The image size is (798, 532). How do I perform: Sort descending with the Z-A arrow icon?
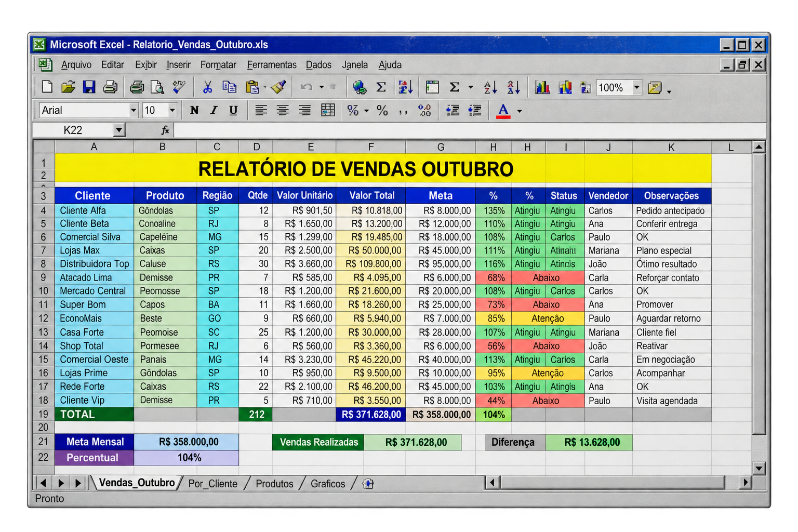tap(513, 87)
